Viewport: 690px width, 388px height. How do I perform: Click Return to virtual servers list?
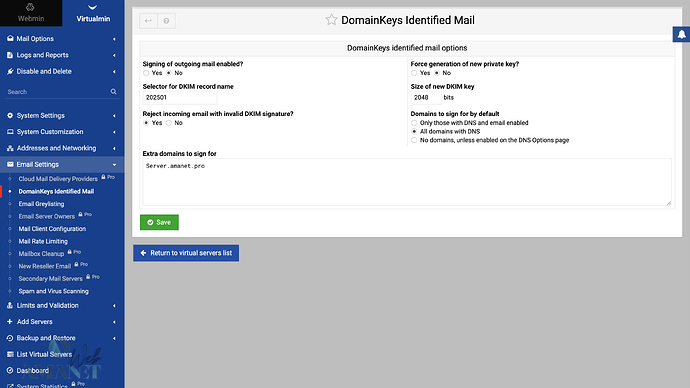pos(186,253)
